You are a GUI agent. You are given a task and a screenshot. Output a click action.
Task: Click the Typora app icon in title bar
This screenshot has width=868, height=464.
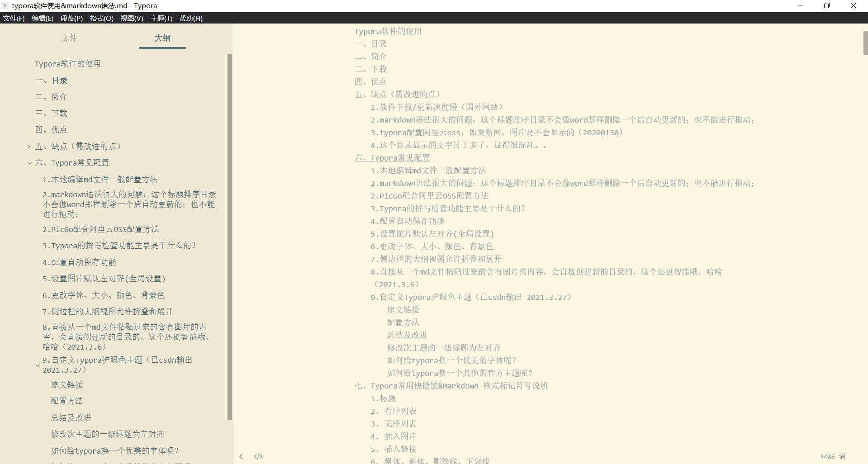[5, 5]
